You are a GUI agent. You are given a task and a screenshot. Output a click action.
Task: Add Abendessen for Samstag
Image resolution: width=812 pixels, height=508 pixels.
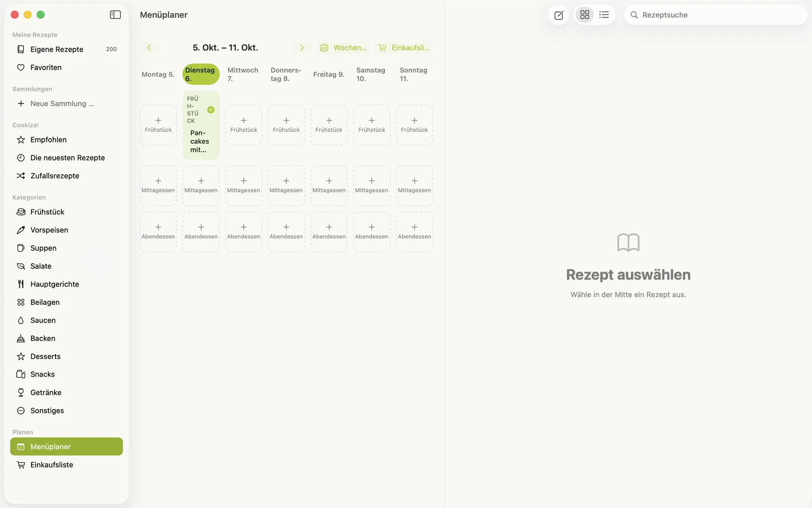point(372,232)
